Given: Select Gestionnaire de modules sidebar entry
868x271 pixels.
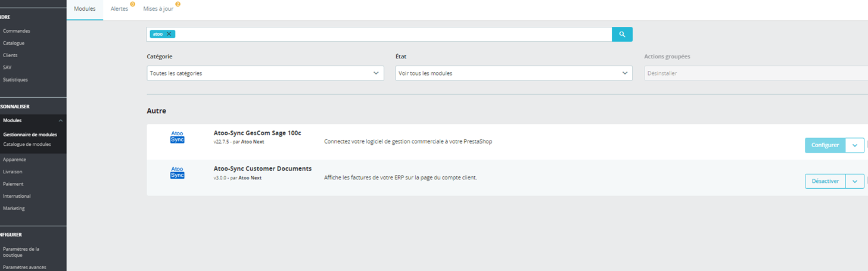Looking at the screenshot, I should coord(30,135).
